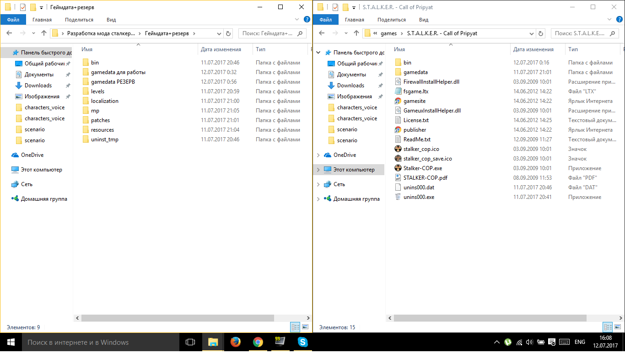Expand OneDrive in right navigation pane

pos(318,155)
